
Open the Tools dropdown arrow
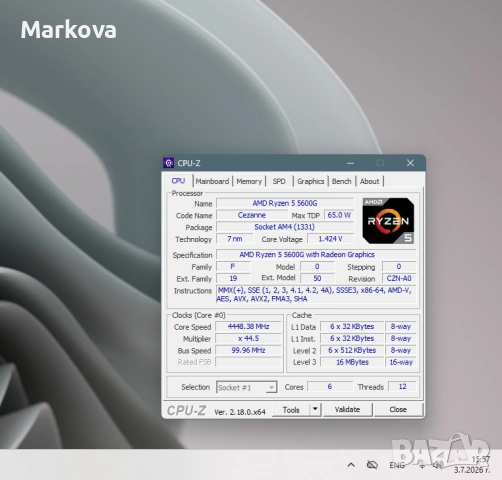(x=315, y=409)
